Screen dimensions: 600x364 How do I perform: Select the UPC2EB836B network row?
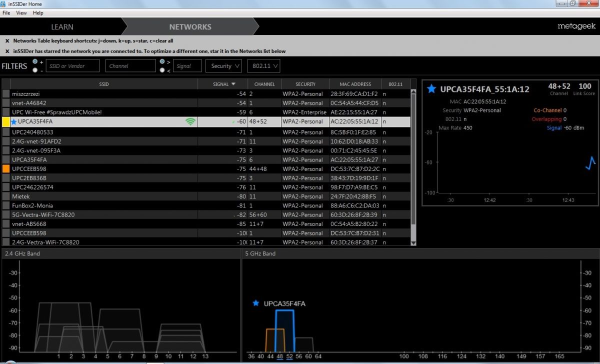206,178
